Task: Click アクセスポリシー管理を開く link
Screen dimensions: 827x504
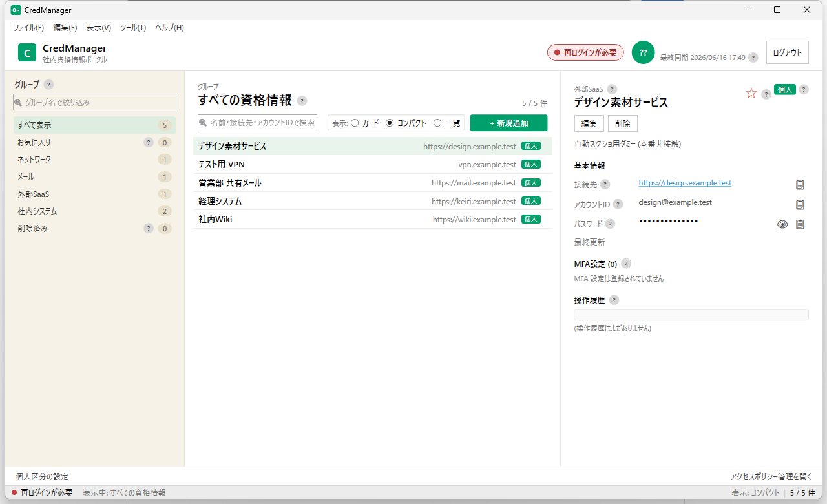Action: click(771, 476)
